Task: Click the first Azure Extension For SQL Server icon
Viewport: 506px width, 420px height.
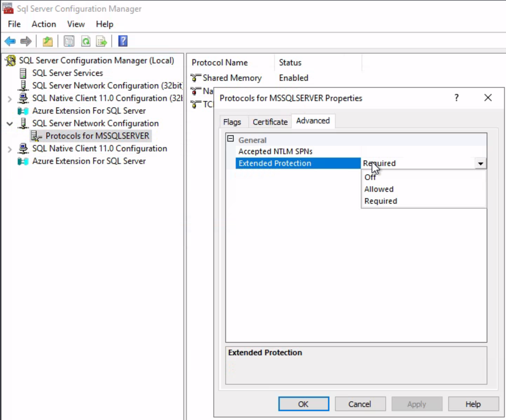Action: click(23, 111)
